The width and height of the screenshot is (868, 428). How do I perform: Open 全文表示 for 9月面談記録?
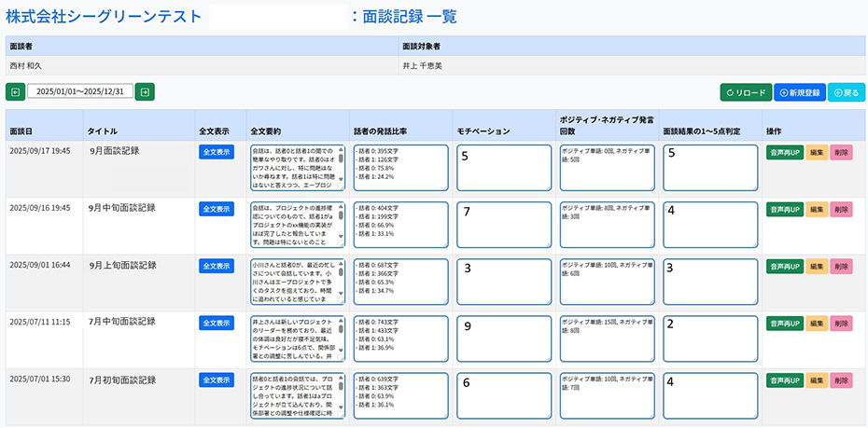click(216, 153)
